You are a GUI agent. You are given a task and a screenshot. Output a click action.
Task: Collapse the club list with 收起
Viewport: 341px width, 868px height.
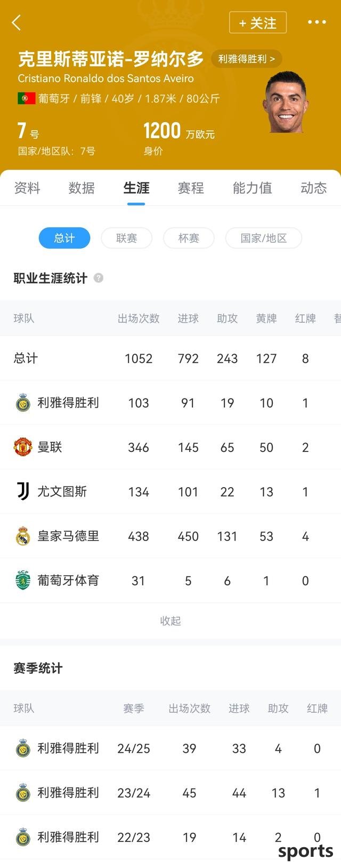pyautogui.click(x=170, y=620)
